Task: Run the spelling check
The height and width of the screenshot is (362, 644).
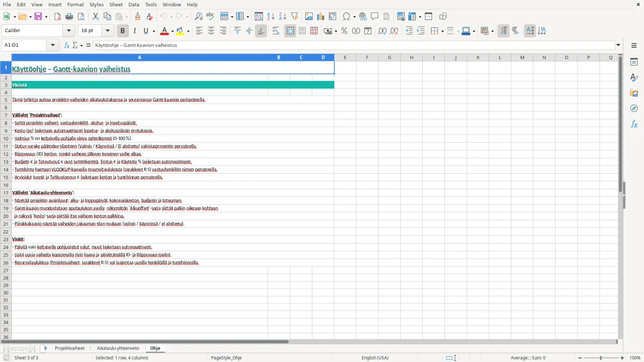Action: 210,17
